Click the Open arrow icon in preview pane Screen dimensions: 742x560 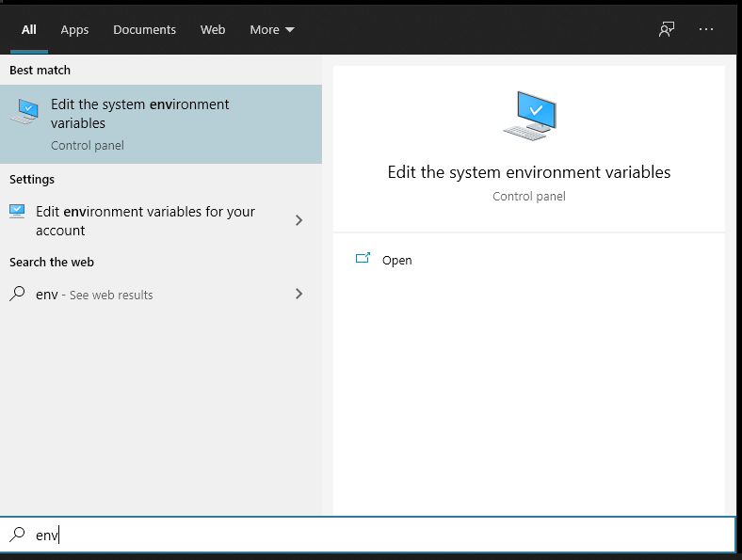coord(363,260)
